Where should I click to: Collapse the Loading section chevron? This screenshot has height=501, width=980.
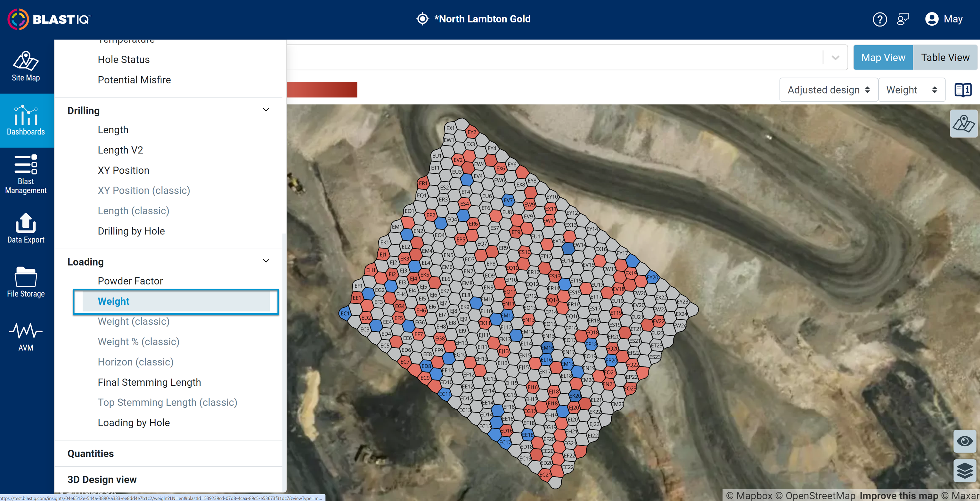(266, 261)
